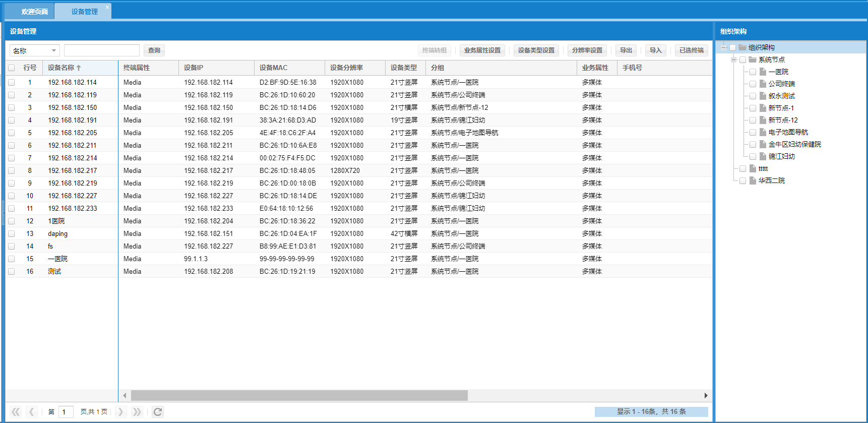Sort by 业务属性 column header
This screenshot has width=868, height=423.
pyautogui.click(x=597, y=68)
